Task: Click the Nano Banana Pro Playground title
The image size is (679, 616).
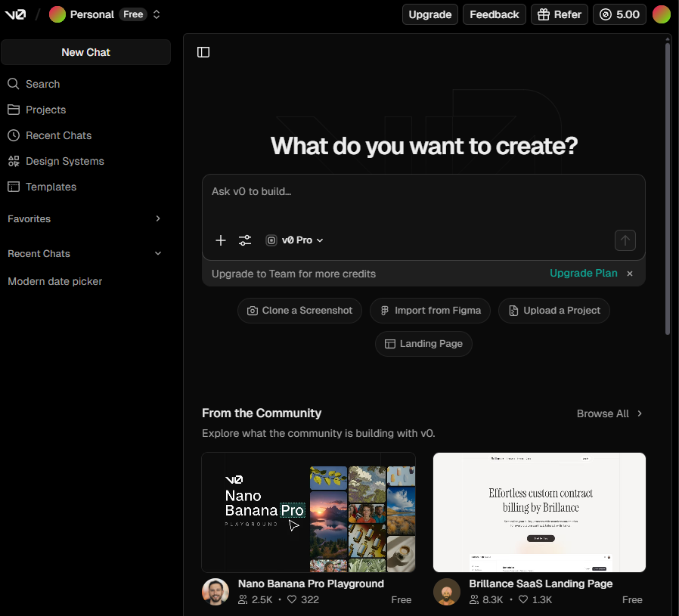Action: click(x=311, y=583)
